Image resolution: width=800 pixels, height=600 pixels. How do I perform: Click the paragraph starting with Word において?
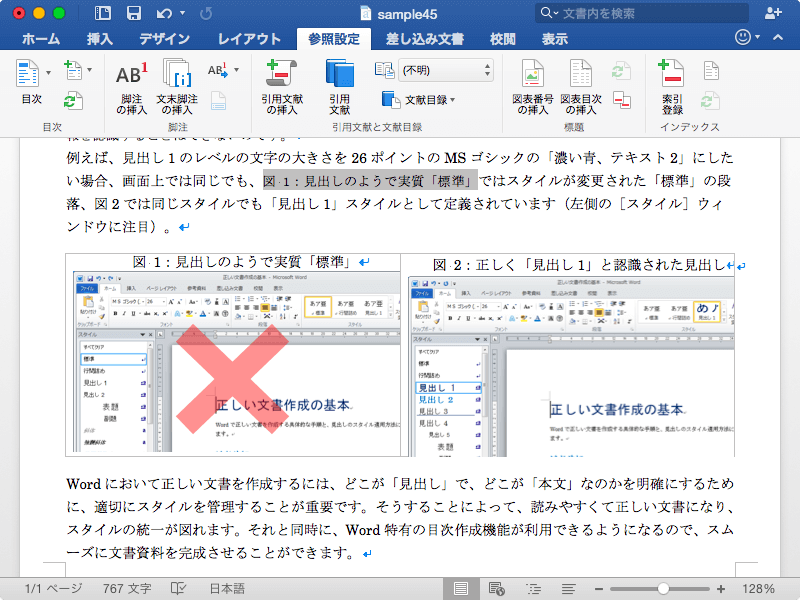(400, 518)
